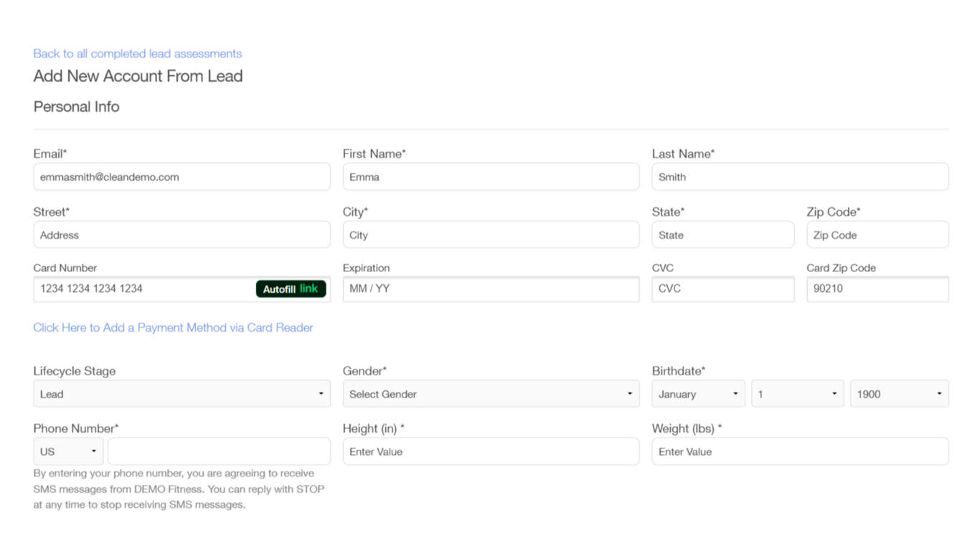
Task: Go back to all completed lead assessments
Action: (x=138, y=54)
